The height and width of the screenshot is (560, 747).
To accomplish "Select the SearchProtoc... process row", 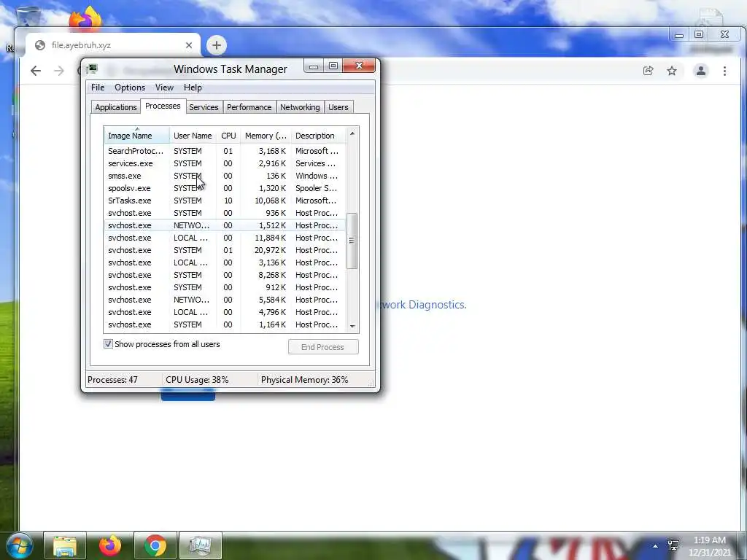I will click(225, 151).
